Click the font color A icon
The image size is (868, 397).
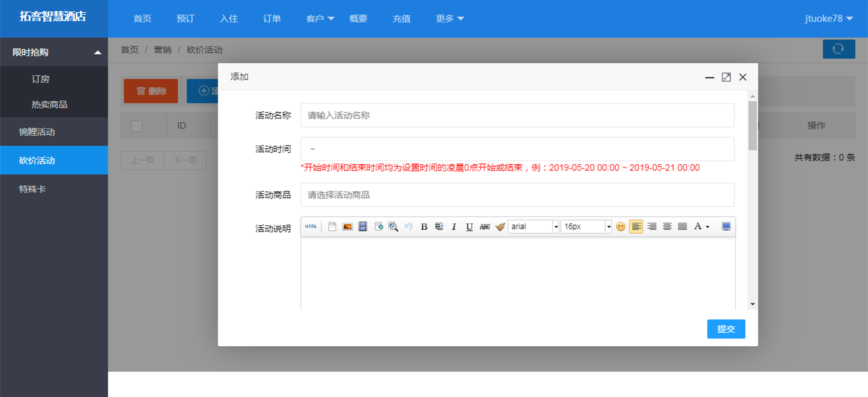698,226
